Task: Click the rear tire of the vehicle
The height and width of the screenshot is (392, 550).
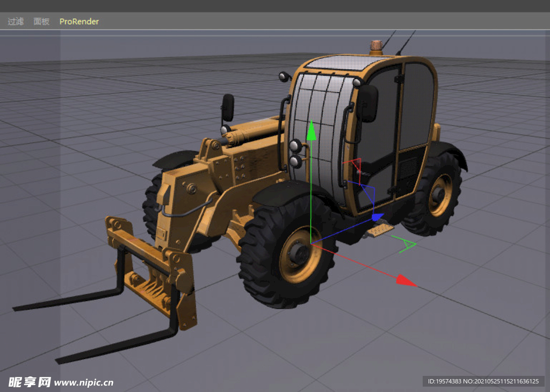Action: click(x=440, y=193)
